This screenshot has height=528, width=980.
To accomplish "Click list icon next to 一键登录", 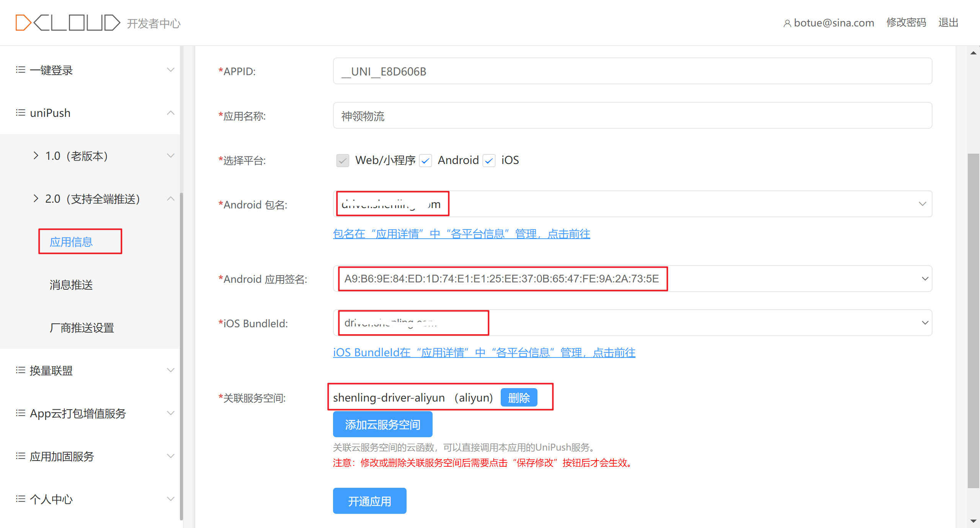I will [x=20, y=70].
